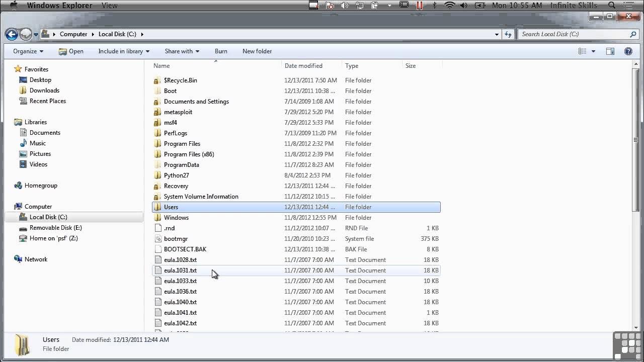The image size is (644, 362).
Task: Select System Volume Information folder icon
Action: pyautogui.click(x=157, y=197)
